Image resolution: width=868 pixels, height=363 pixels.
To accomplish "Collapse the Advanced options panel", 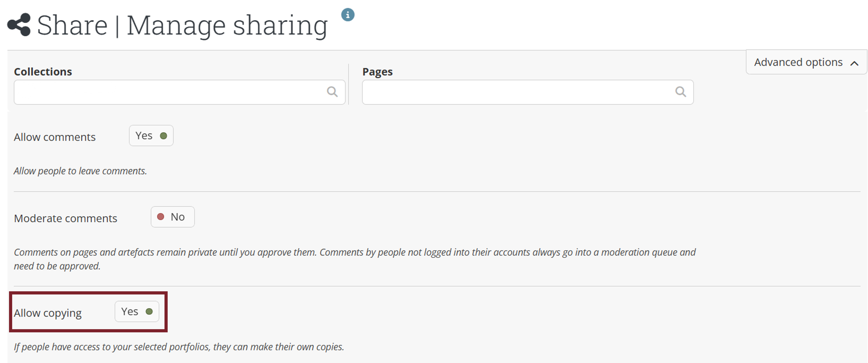I will 805,62.
